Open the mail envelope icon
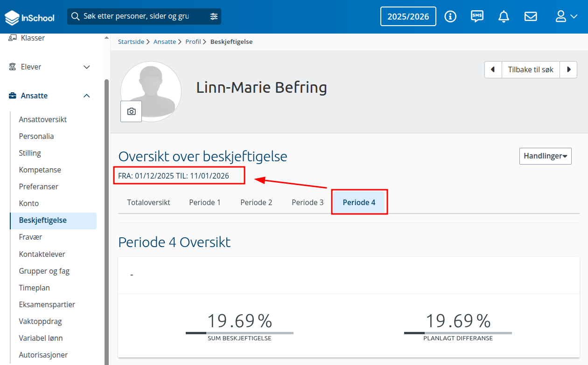Viewport: 588px width, 365px height. 531,17
